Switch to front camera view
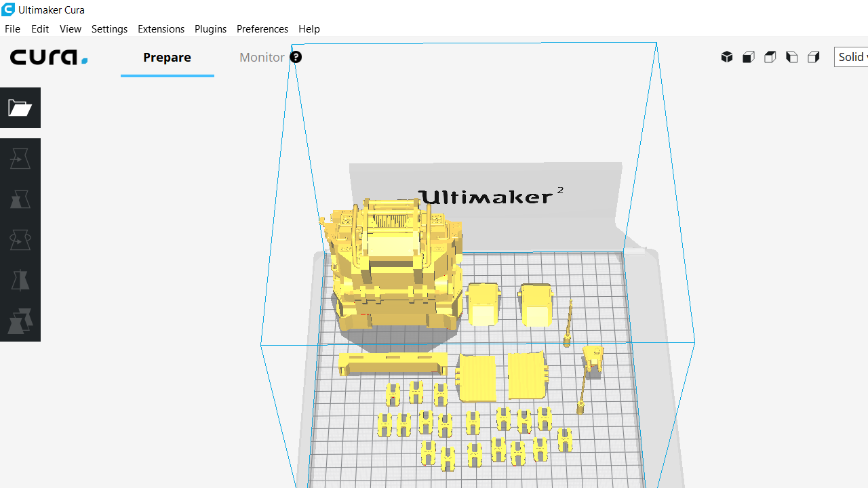This screenshot has height=488, width=868. tap(749, 57)
